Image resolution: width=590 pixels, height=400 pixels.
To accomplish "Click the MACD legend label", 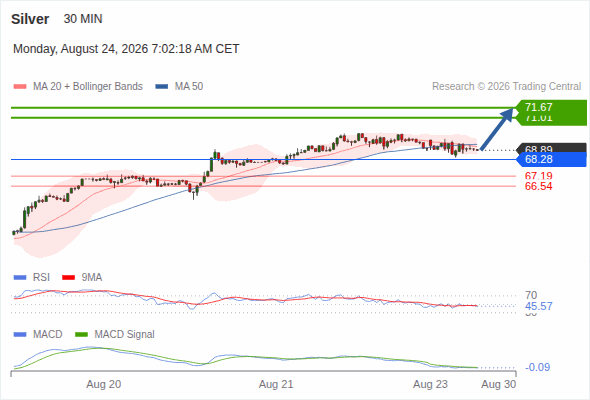I will click(48, 335).
